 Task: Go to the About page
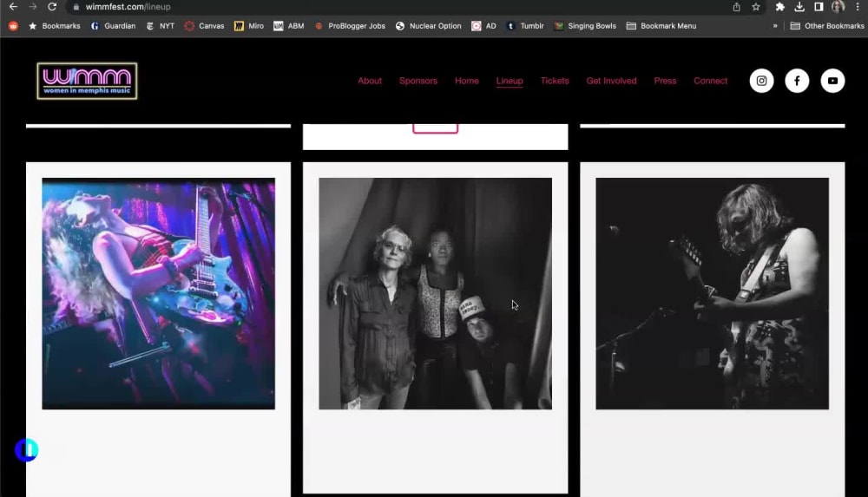pyautogui.click(x=370, y=81)
